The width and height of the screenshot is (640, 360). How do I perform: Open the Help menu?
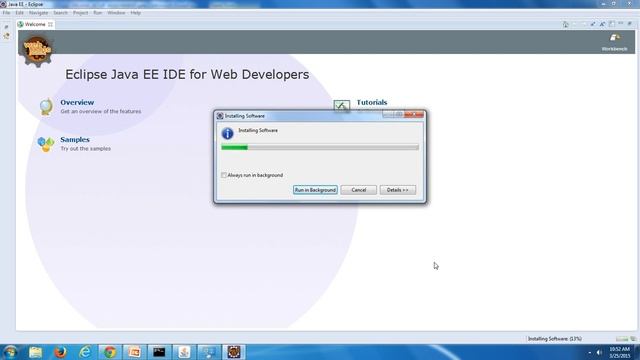pos(136,13)
